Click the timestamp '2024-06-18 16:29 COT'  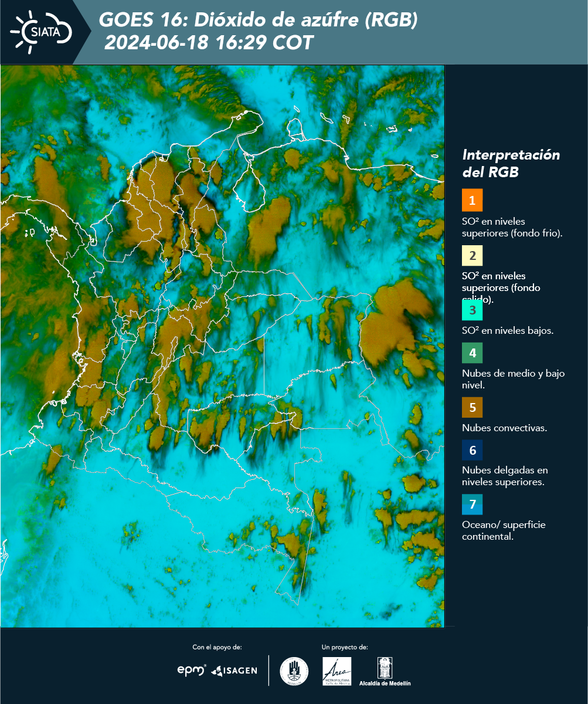pyautogui.click(x=209, y=43)
